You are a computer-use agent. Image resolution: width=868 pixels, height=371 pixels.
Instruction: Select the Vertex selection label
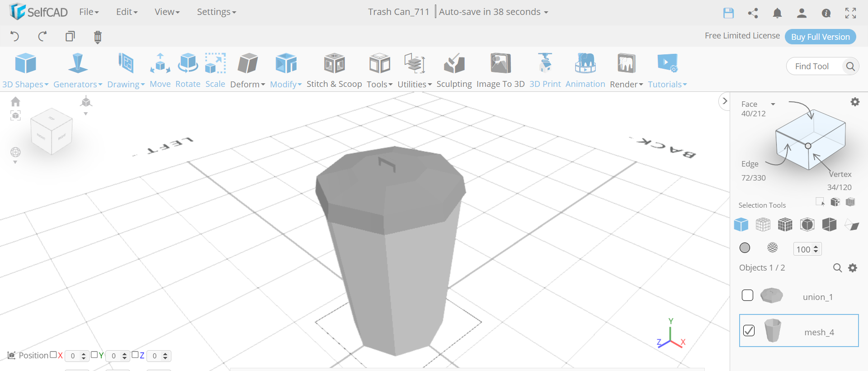pos(840,174)
